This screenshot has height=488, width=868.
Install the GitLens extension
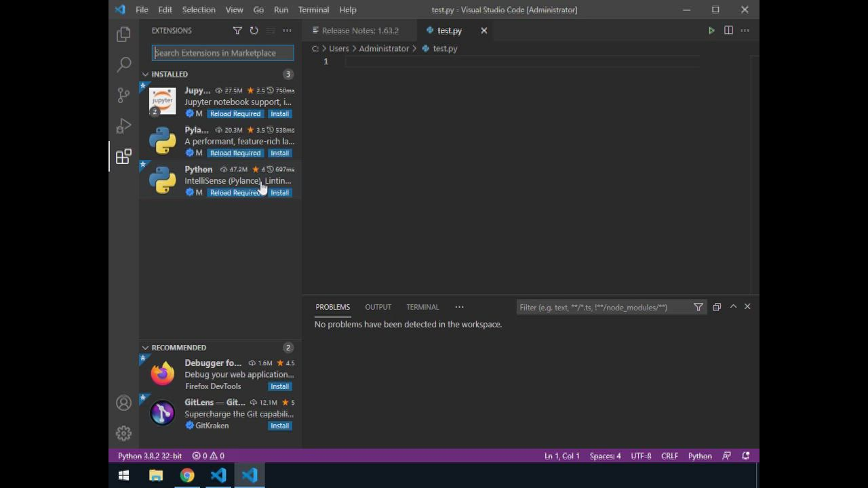coord(279,426)
